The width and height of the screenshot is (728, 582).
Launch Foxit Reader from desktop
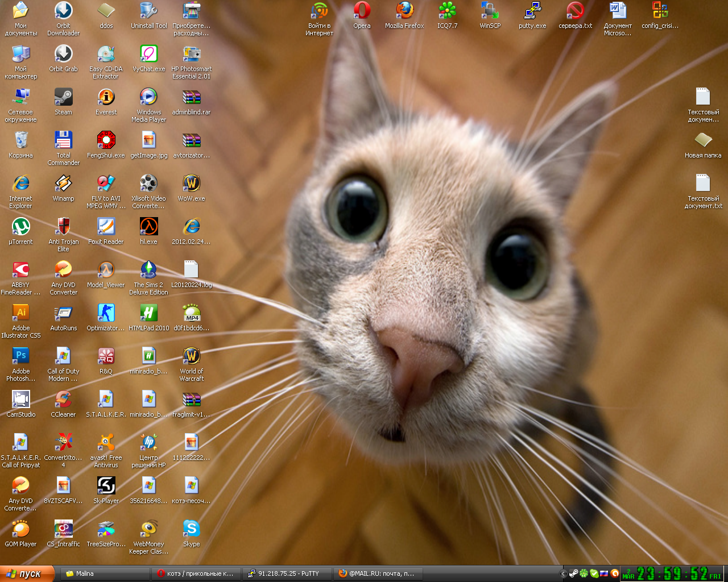tap(106, 227)
